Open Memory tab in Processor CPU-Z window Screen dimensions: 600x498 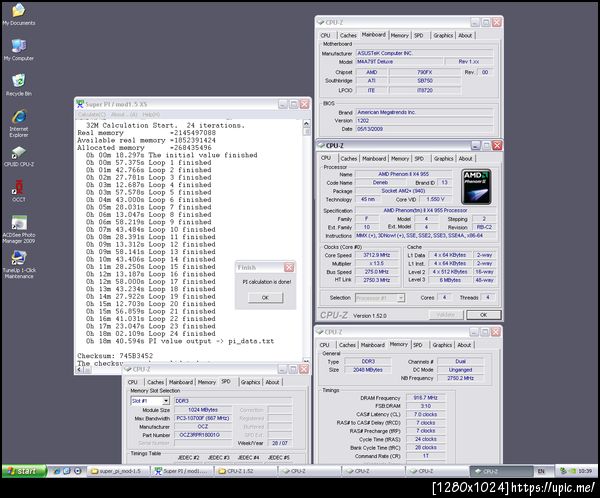click(400, 158)
